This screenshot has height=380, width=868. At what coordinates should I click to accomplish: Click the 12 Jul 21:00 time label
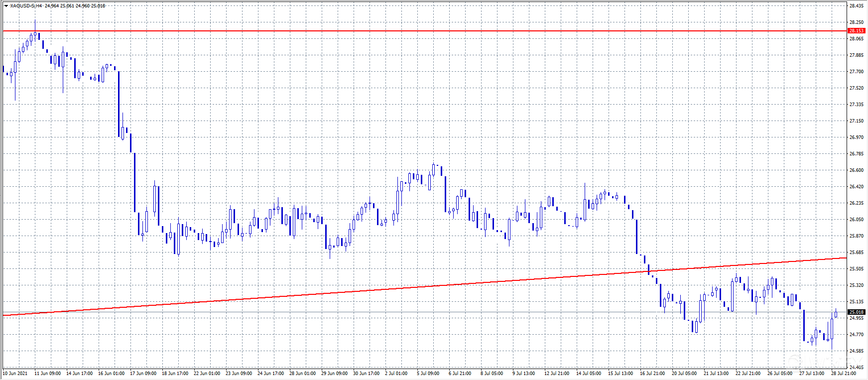[556, 373]
